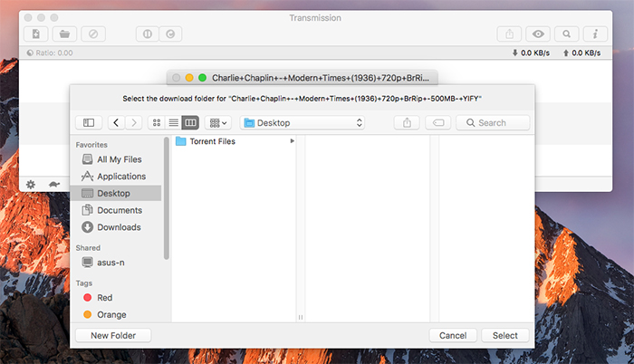Click Resume All icon in Transmission toolbar

point(170,34)
